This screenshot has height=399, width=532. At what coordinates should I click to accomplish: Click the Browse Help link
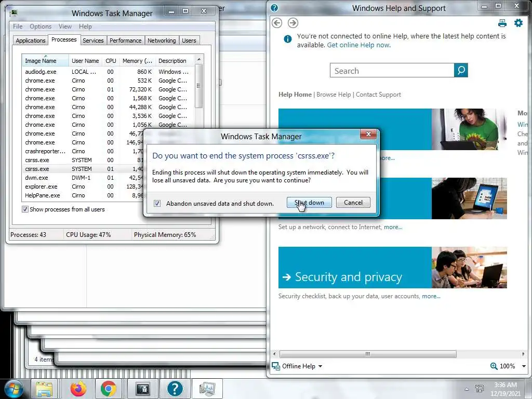tap(334, 95)
